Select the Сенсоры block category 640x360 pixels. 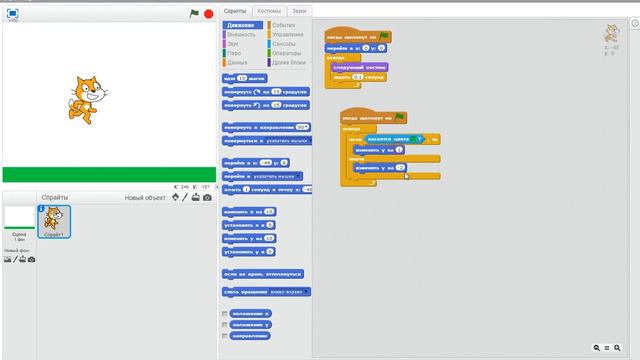coord(284,44)
